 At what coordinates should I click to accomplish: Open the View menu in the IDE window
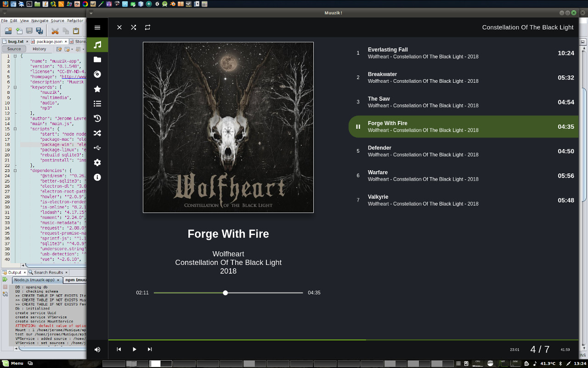coord(24,21)
